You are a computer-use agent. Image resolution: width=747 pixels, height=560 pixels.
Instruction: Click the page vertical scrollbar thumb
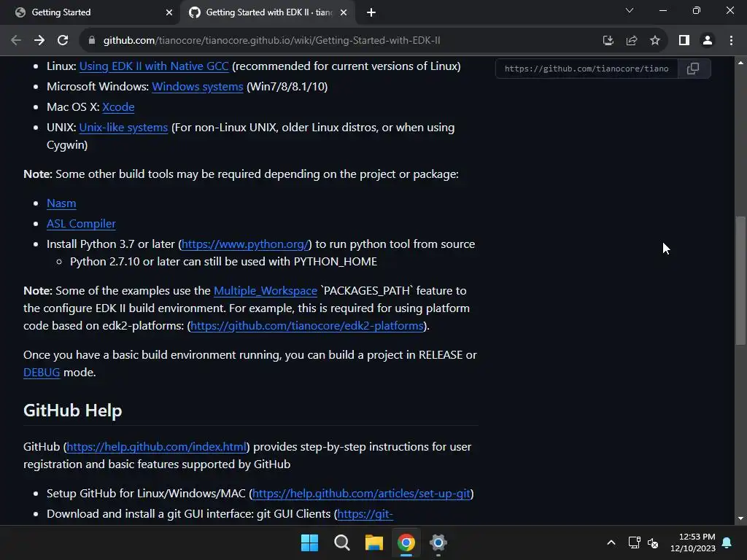click(740, 281)
